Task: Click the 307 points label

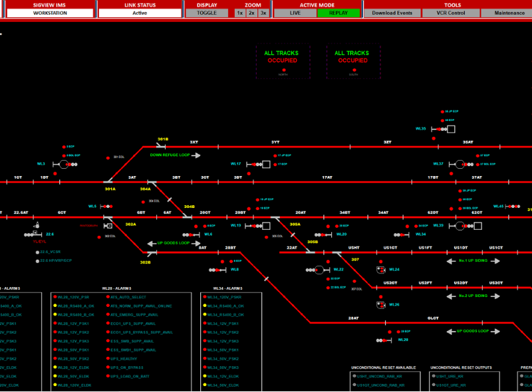Action: [355, 259]
